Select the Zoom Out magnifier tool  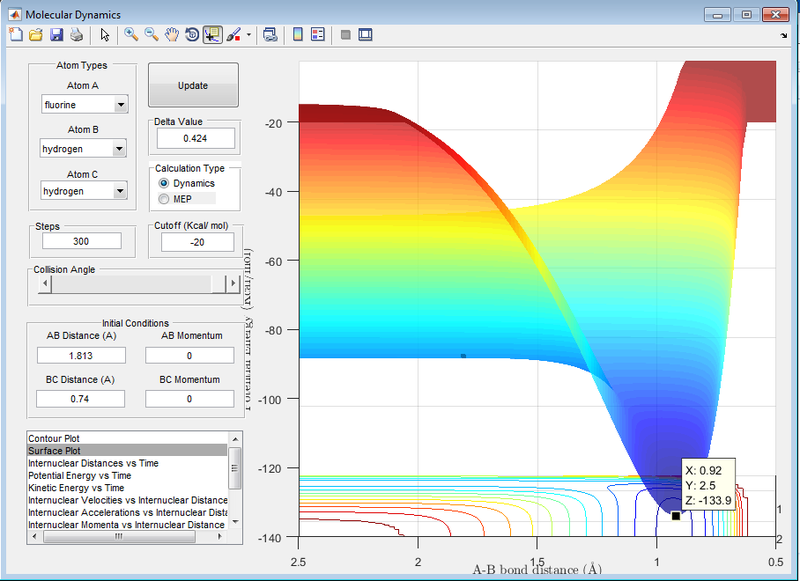point(152,35)
